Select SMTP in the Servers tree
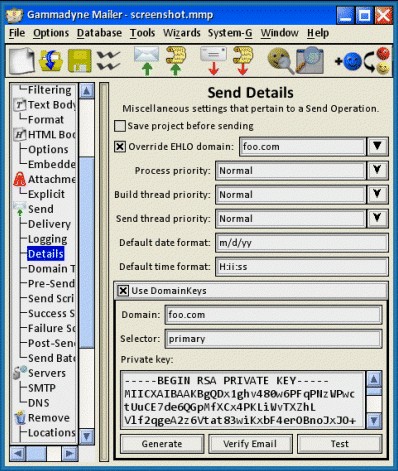 click(x=42, y=388)
